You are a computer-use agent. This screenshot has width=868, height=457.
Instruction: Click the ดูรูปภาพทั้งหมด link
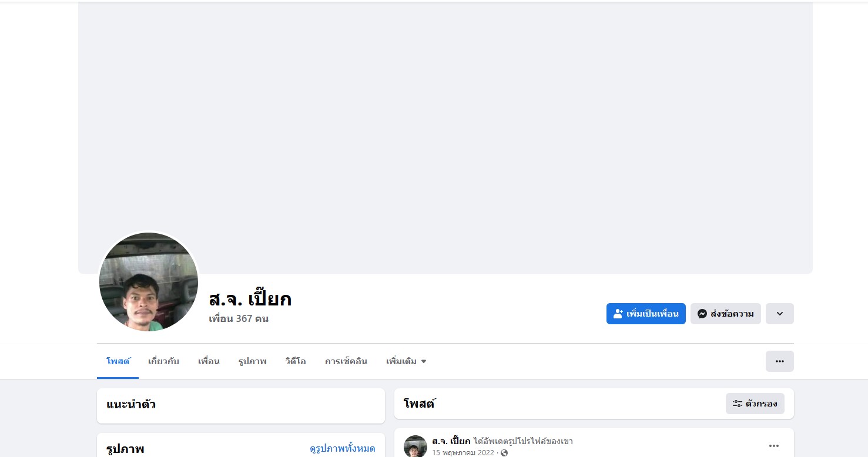click(x=343, y=449)
